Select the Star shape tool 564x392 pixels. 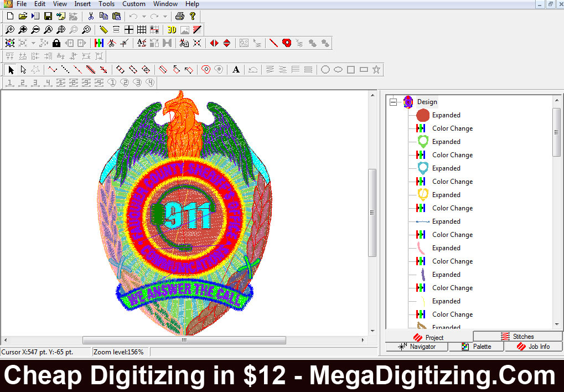click(x=376, y=69)
